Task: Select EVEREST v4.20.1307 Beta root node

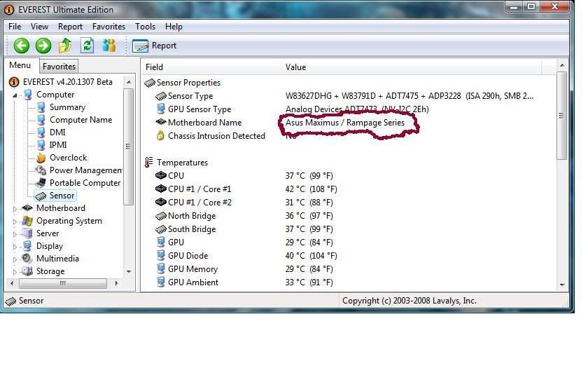Action: point(67,82)
